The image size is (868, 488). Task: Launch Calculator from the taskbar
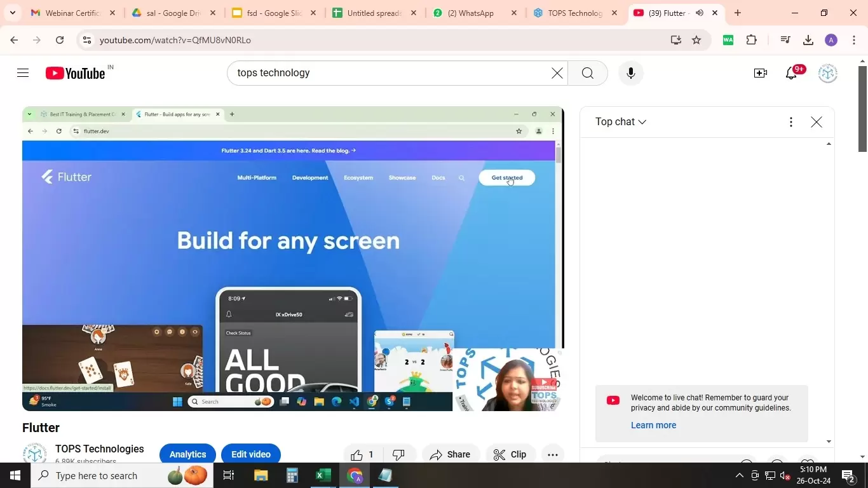pyautogui.click(x=292, y=475)
